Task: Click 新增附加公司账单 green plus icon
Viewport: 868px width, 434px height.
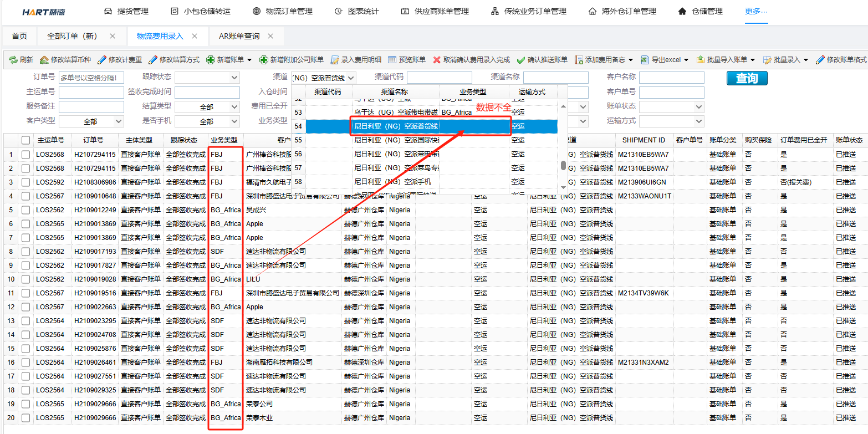Action: (263, 60)
